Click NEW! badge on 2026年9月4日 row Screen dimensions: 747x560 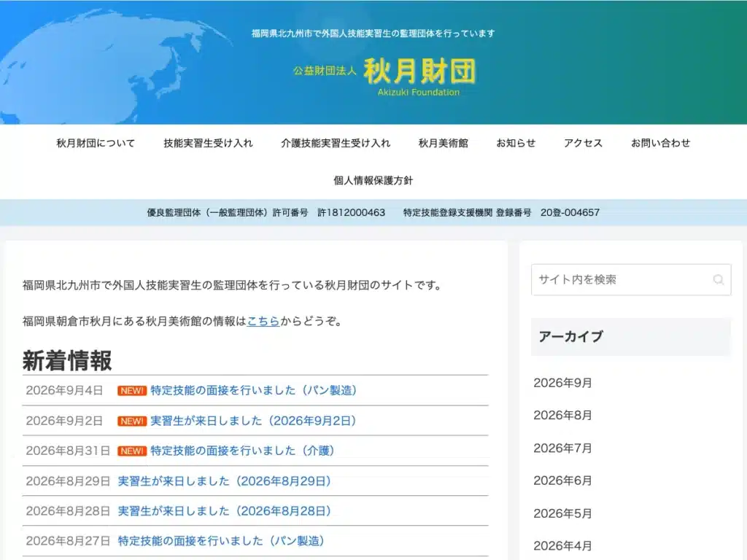[x=132, y=391]
